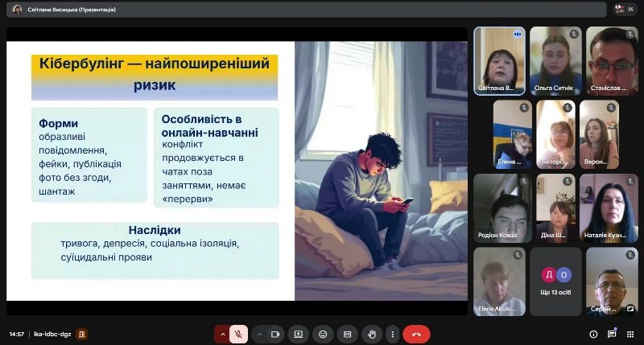Raise hand using the hand icon
Image resolution: width=644 pixels, height=345 pixels.
tap(370, 334)
